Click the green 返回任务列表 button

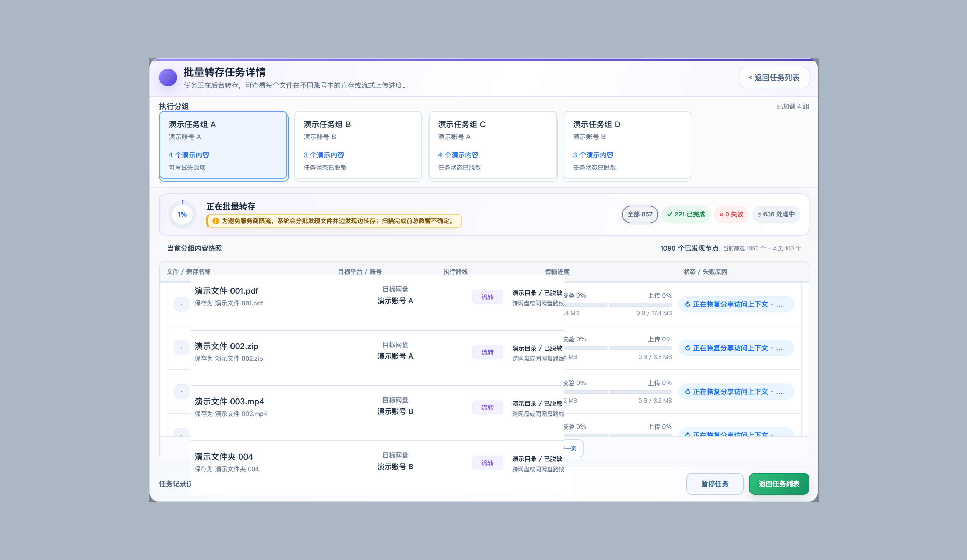(779, 484)
